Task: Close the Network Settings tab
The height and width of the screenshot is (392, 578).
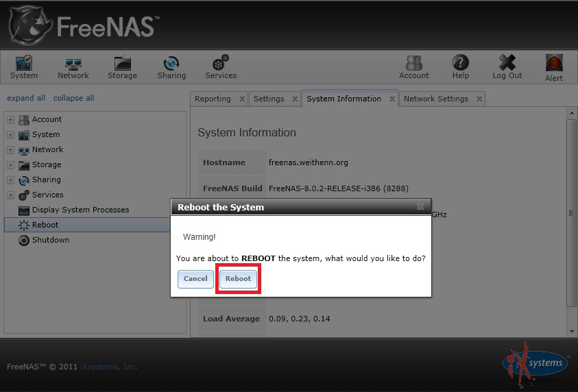Action: [x=479, y=99]
